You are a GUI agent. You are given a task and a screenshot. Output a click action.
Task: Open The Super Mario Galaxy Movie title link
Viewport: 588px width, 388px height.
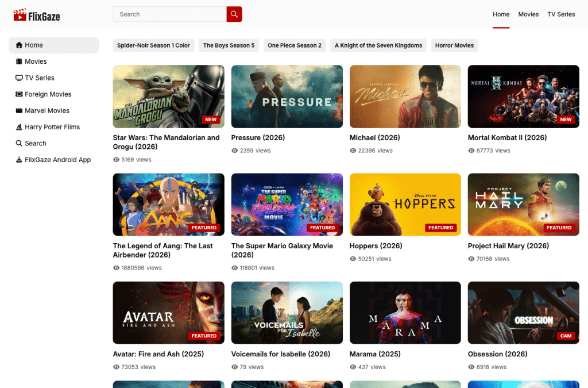point(282,250)
